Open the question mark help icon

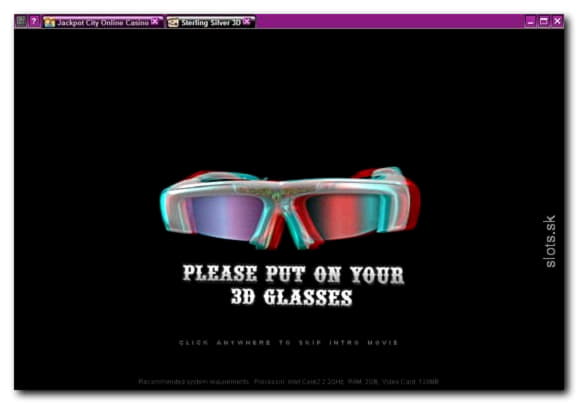pos(34,21)
